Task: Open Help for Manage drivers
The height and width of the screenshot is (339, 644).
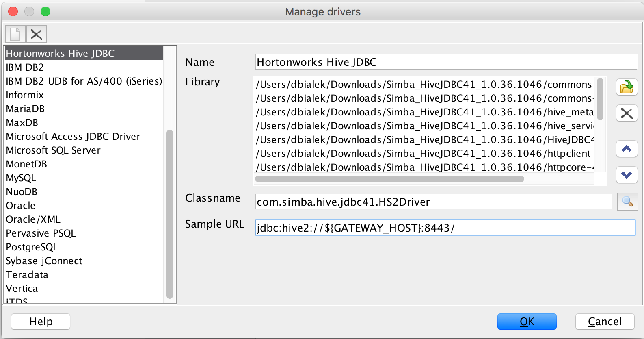Action: (41, 322)
